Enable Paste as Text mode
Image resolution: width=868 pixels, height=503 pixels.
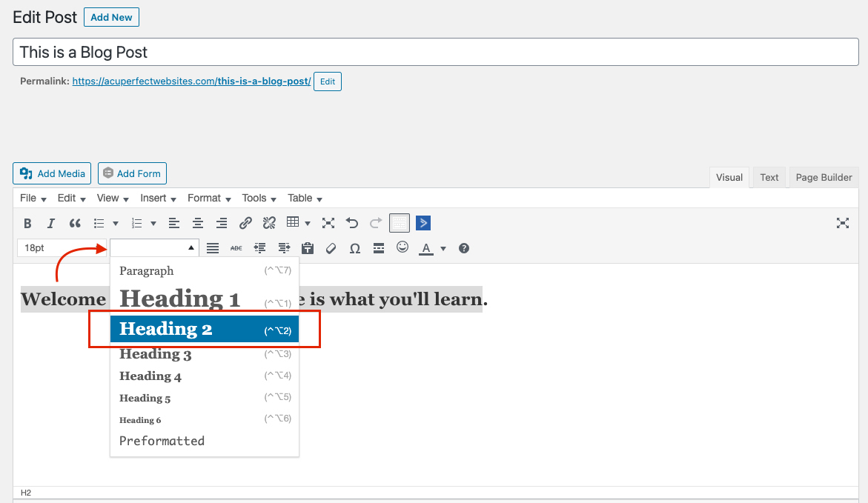308,248
